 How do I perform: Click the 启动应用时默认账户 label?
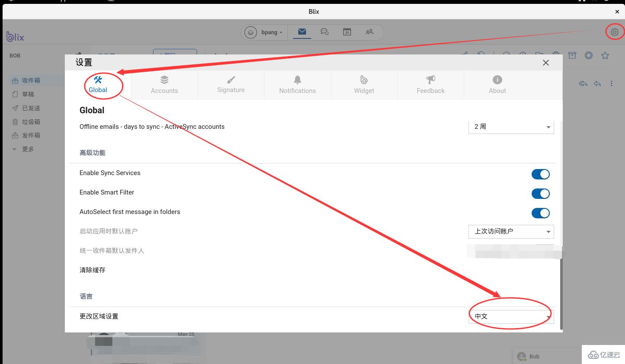108,231
